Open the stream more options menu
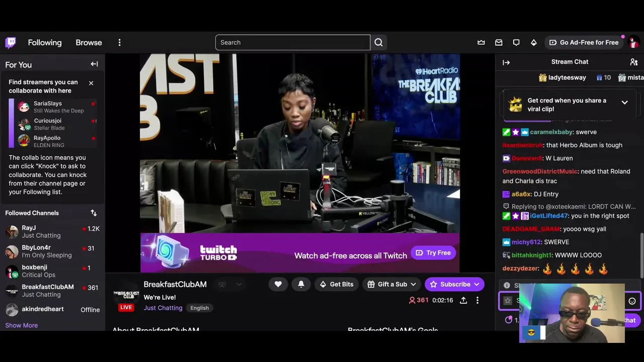 477,300
